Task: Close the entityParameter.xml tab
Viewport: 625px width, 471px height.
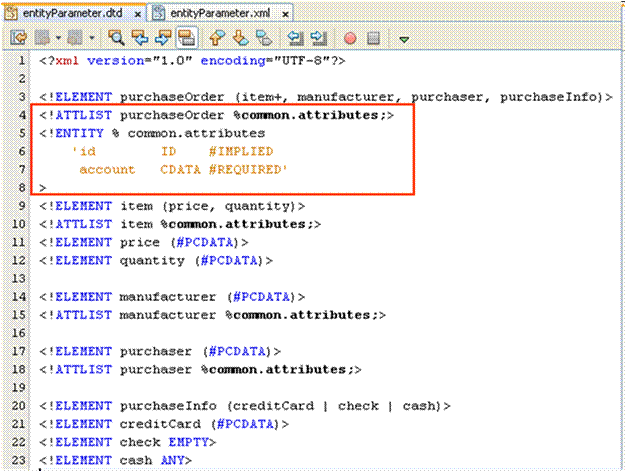Action: click(x=285, y=14)
